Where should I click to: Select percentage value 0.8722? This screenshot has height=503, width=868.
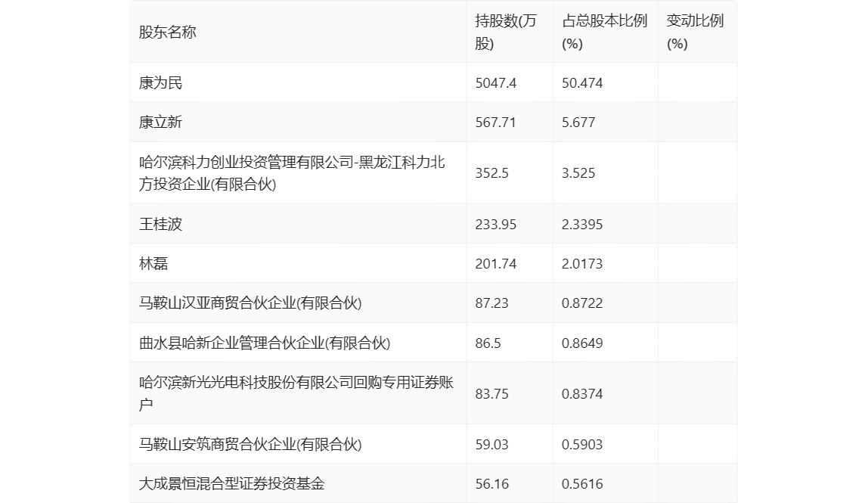tap(581, 303)
